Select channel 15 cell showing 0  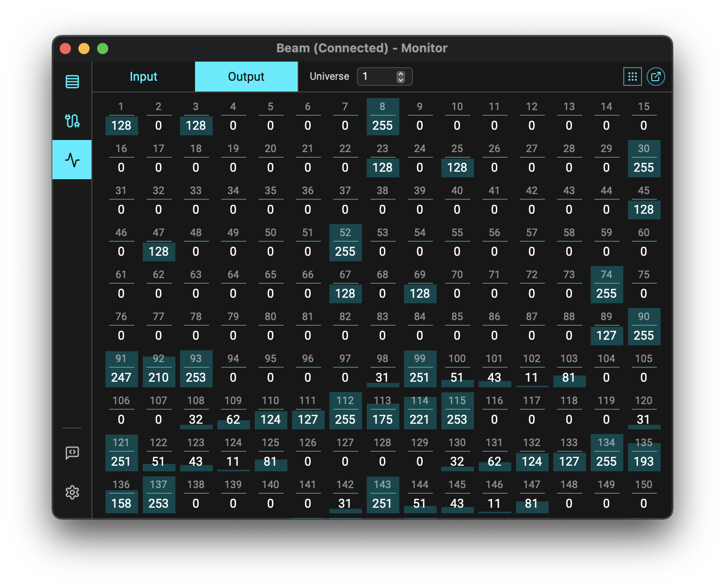click(x=644, y=117)
